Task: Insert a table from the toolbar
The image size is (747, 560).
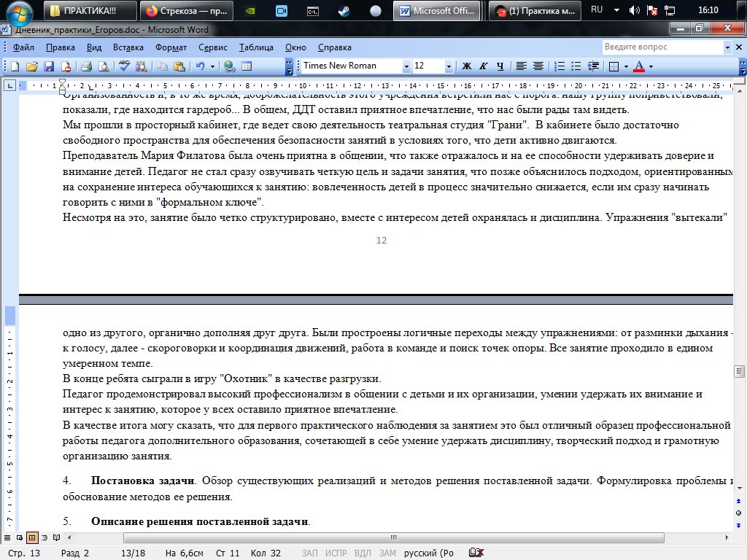Action: tap(247, 66)
